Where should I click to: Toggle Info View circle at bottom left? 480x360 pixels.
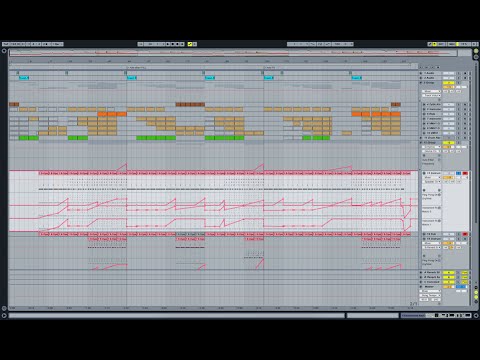pyautogui.click(x=4, y=315)
